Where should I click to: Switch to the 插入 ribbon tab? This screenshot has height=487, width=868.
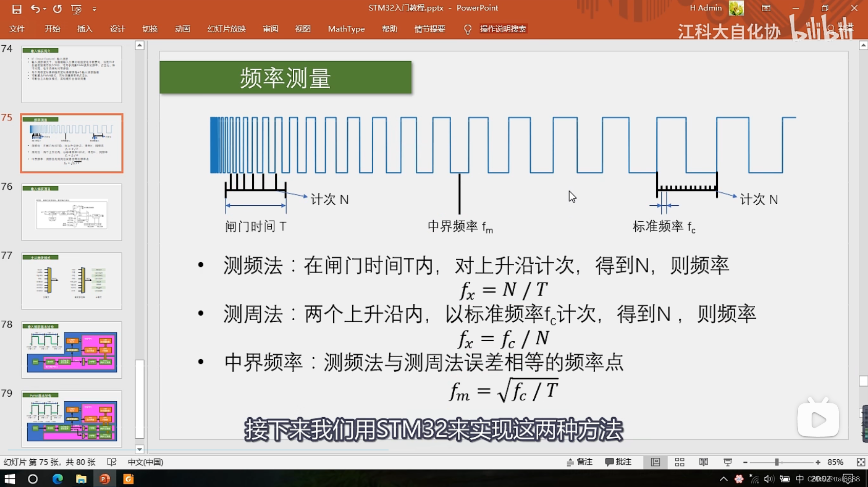coord(85,29)
